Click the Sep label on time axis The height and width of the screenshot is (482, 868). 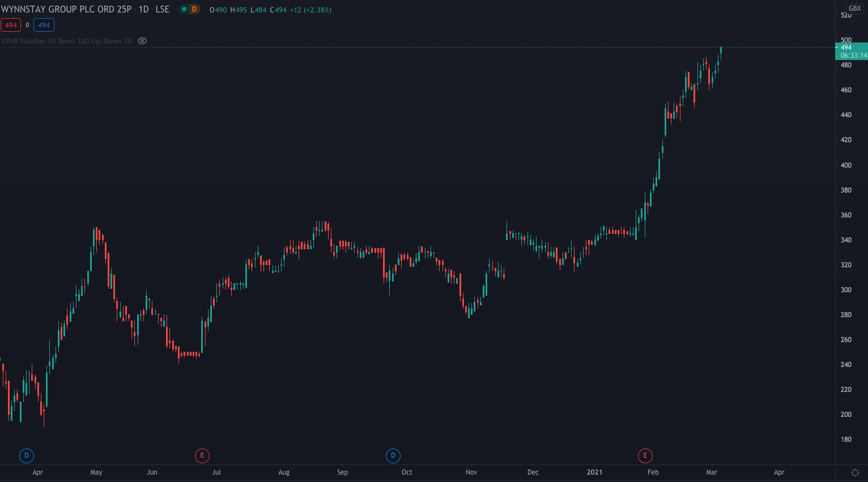coord(342,472)
